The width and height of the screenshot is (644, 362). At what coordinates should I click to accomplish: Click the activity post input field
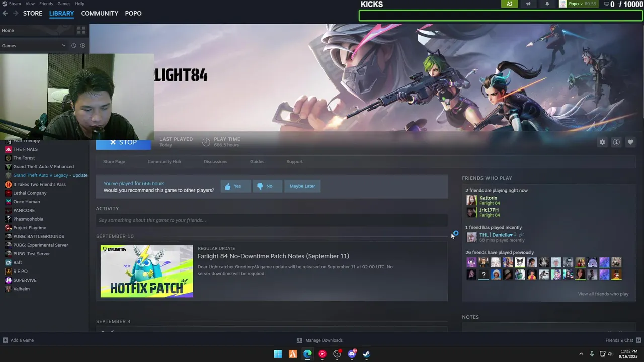click(272, 220)
